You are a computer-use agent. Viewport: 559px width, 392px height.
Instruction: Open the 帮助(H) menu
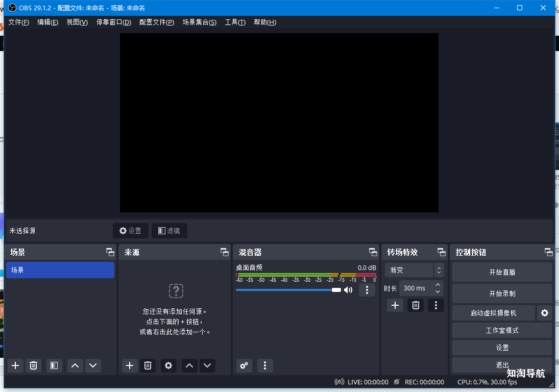click(265, 22)
